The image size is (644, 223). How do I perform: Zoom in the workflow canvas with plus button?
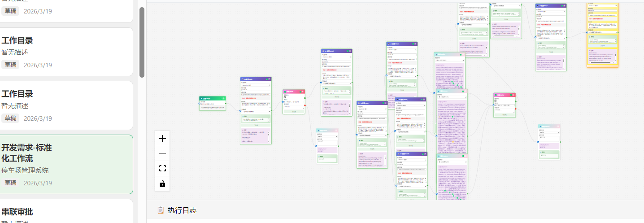[x=162, y=139]
